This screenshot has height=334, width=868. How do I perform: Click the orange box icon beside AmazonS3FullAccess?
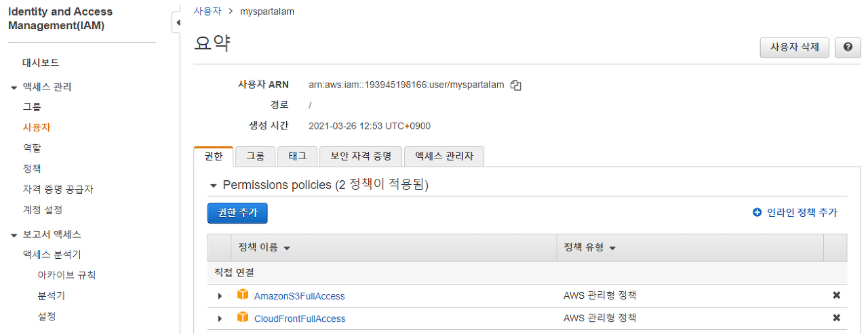pyautogui.click(x=243, y=295)
